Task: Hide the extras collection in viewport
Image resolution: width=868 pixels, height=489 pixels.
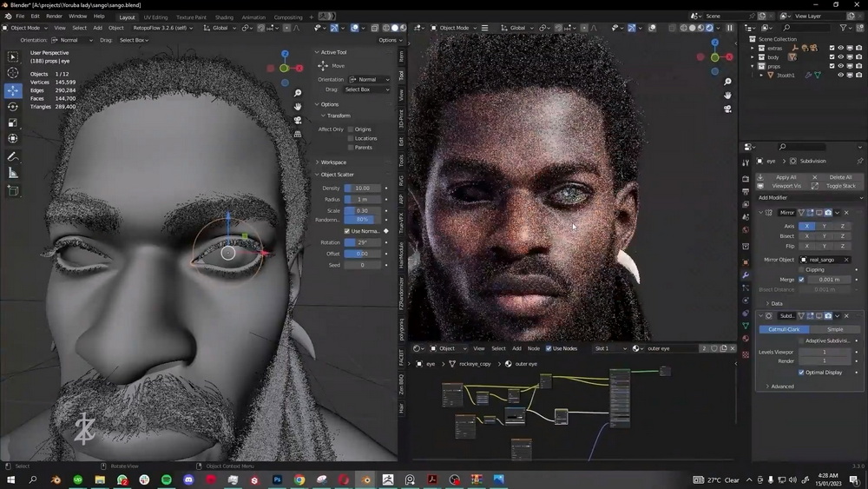Action: [x=840, y=48]
